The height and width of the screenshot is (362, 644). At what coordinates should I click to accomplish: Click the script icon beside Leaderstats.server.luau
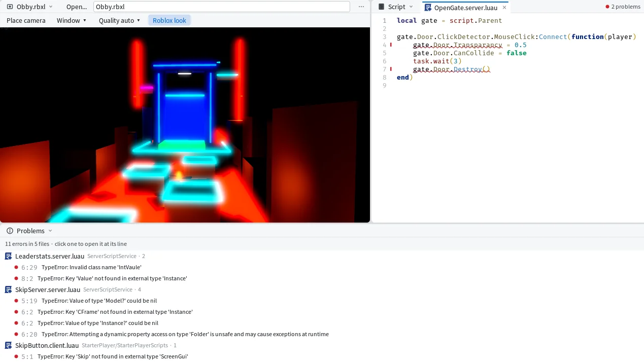click(8, 256)
